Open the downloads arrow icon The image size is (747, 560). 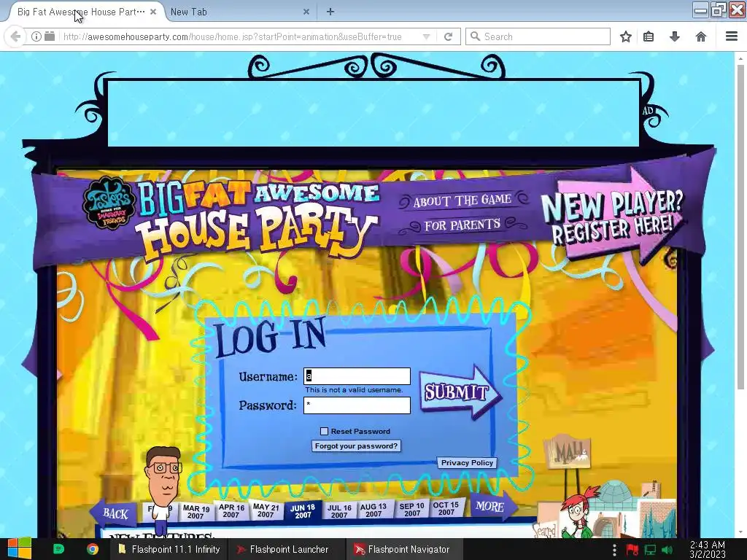675,36
